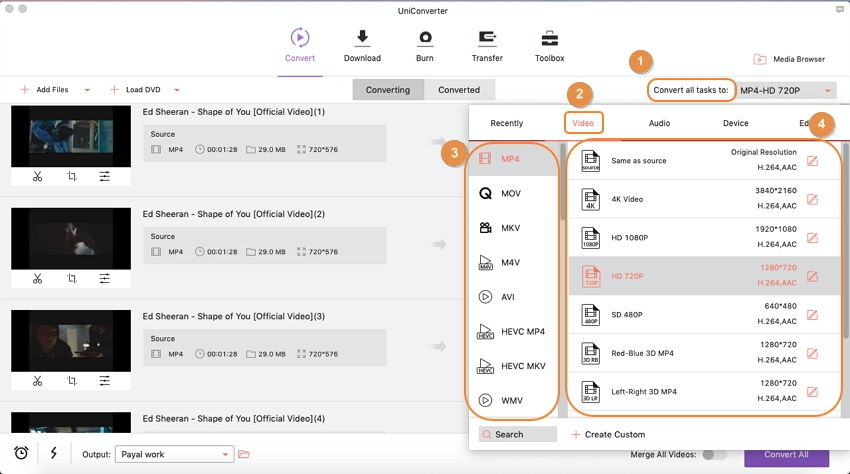Crop video (1) with crop icon
This screenshot has height=474, width=850.
[72, 176]
